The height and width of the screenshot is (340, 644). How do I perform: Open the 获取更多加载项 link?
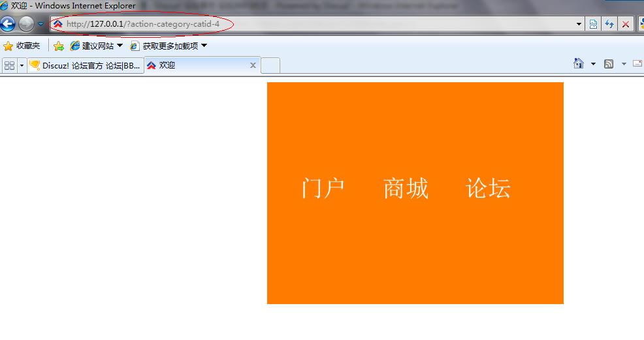pyautogui.click(x=165, y=46)
